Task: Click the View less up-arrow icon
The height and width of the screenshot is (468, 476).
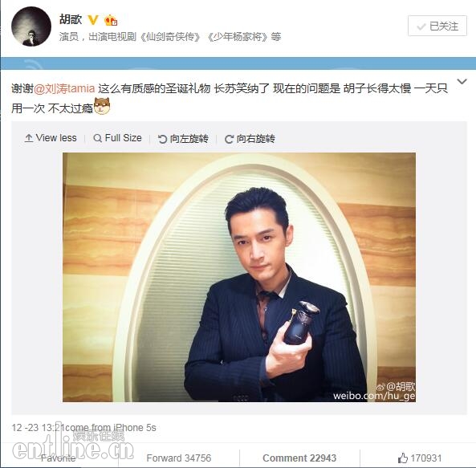Action: pyautogui.click(x=29, y=138)
